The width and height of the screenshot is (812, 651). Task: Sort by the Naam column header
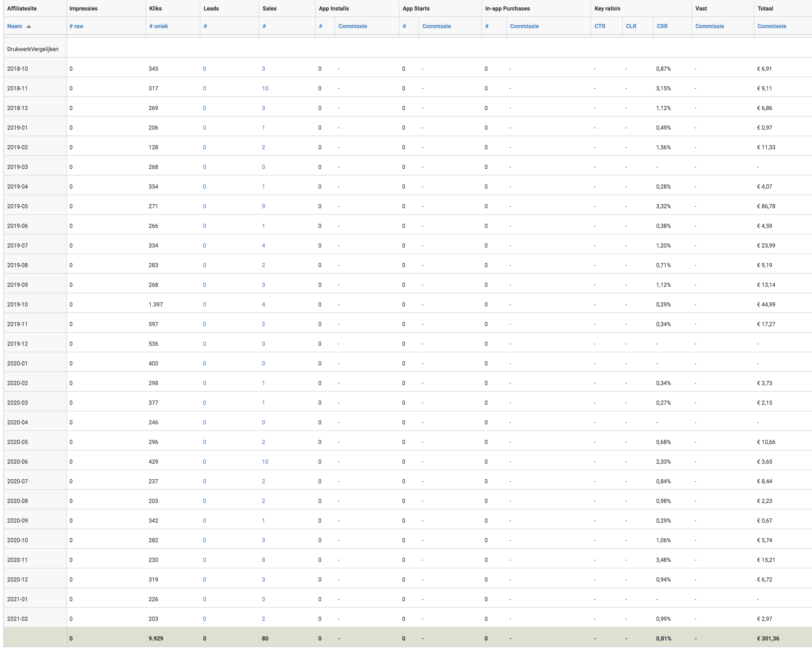(15, 26)
